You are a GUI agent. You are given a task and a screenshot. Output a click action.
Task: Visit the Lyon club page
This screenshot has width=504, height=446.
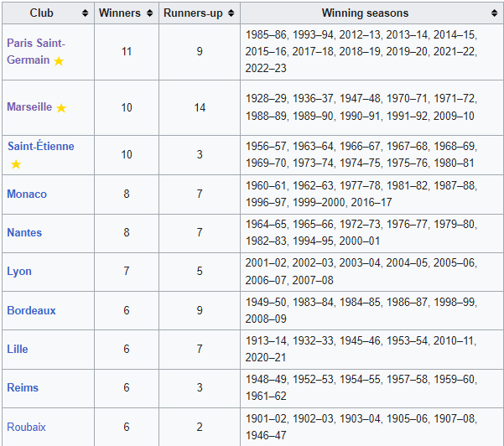(x=19, y=272)
